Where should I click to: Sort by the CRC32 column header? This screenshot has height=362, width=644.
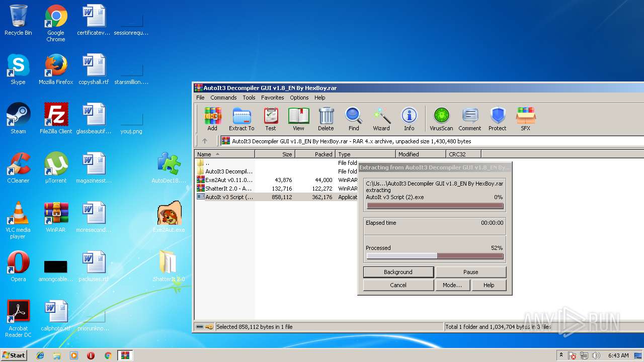[x=463, y=154]
